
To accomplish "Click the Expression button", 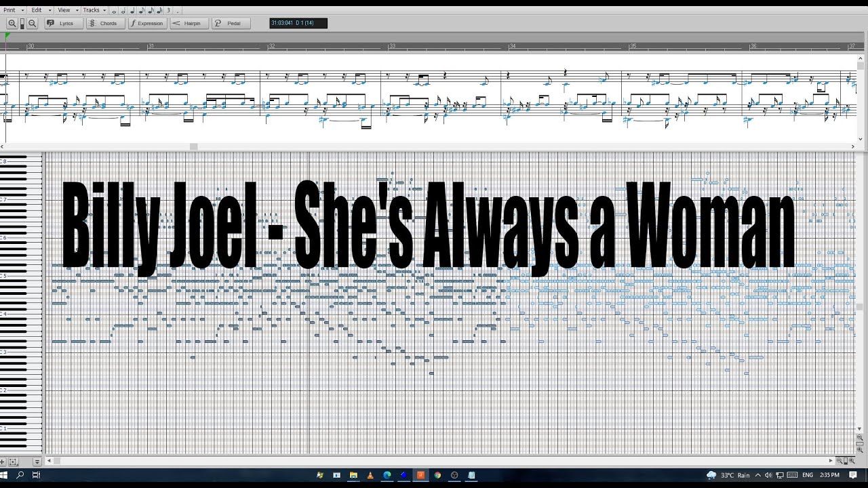I will [x=147, y=23].
